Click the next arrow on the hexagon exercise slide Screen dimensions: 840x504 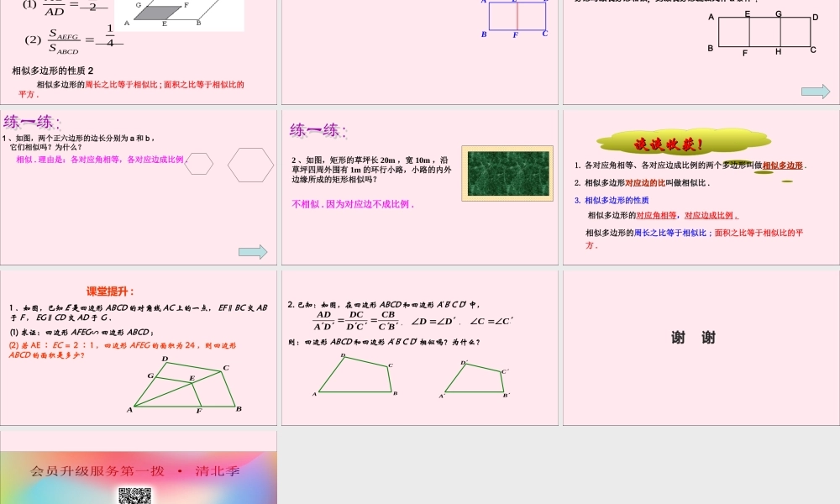(253, 252)
